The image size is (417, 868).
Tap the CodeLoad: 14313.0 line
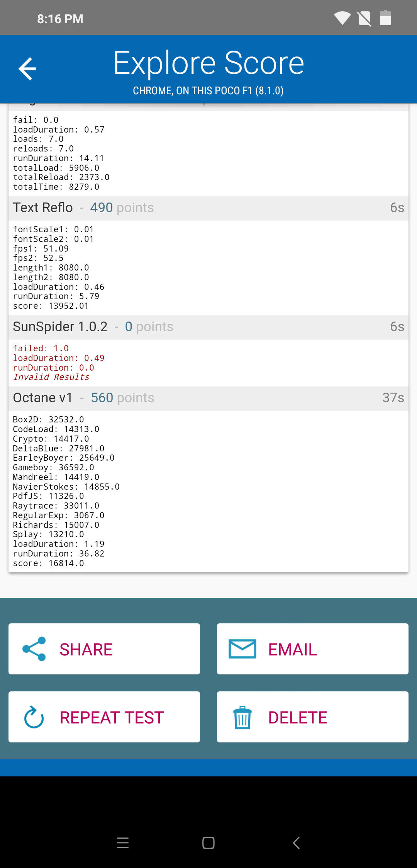[x=56, y=429]
